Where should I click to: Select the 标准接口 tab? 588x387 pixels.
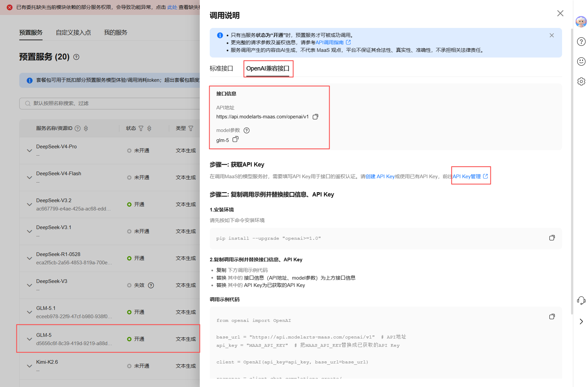click(221, 68)
